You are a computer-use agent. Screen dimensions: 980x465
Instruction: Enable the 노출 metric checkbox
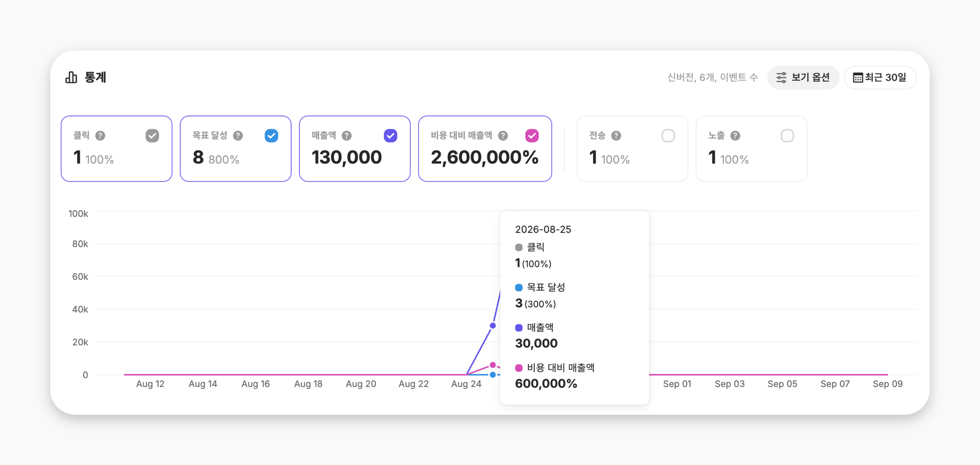point(787,136)
